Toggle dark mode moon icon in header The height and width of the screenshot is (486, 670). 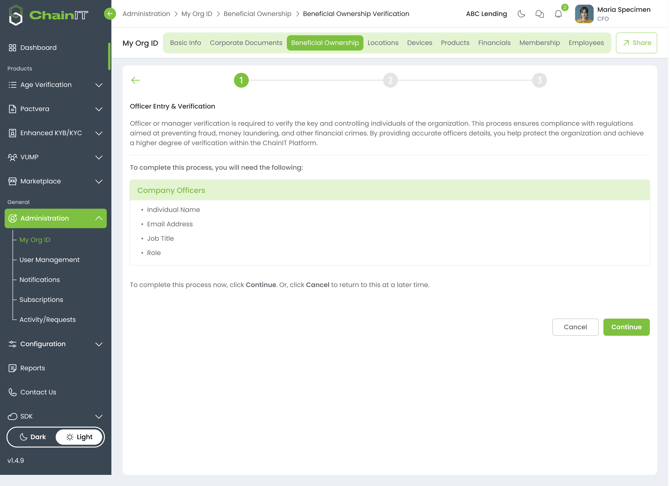521,14
